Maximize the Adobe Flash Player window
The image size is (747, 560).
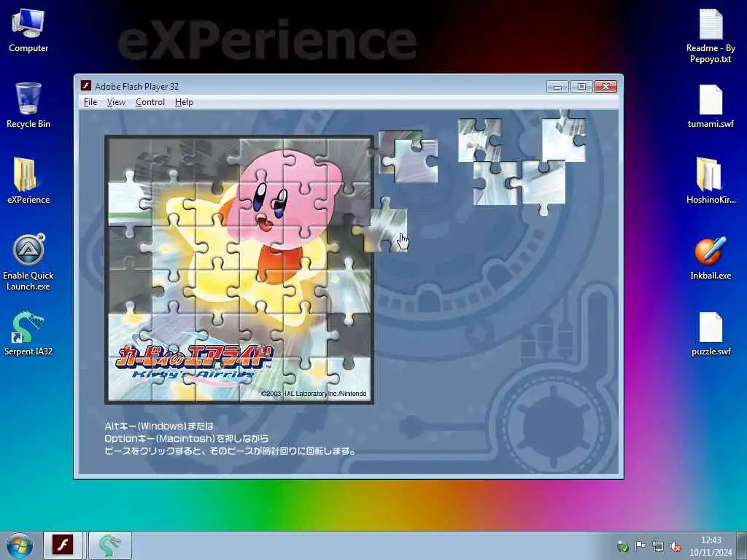pos(581,86)
